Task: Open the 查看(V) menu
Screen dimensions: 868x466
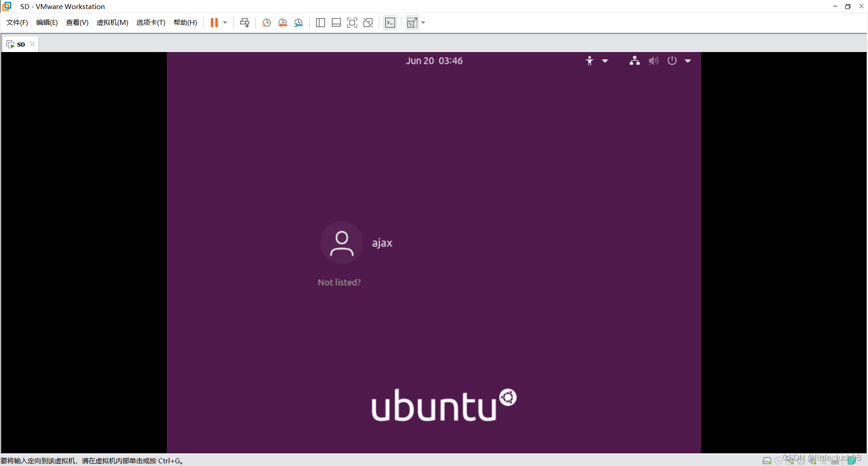Action: click(x=77, y=23)
